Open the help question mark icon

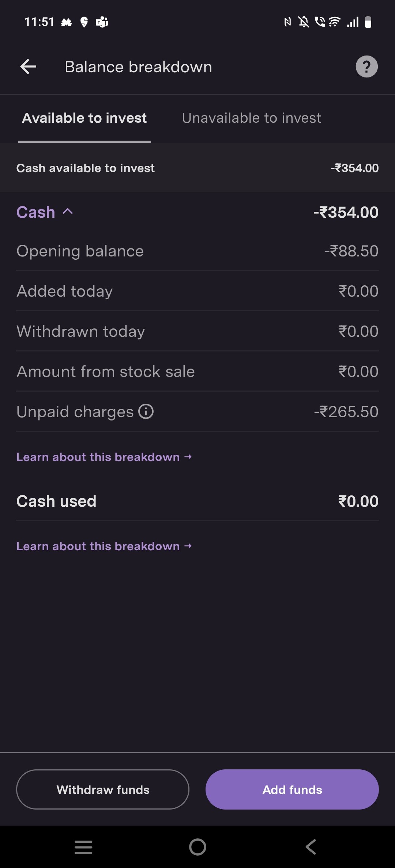click(366, 66)
